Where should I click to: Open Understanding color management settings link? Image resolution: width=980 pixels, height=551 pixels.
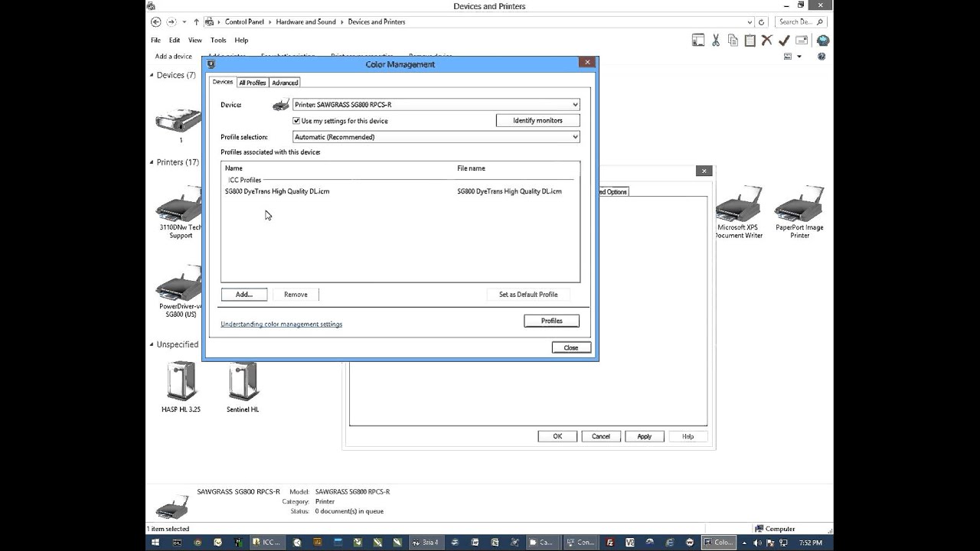(x=281, y=324)
